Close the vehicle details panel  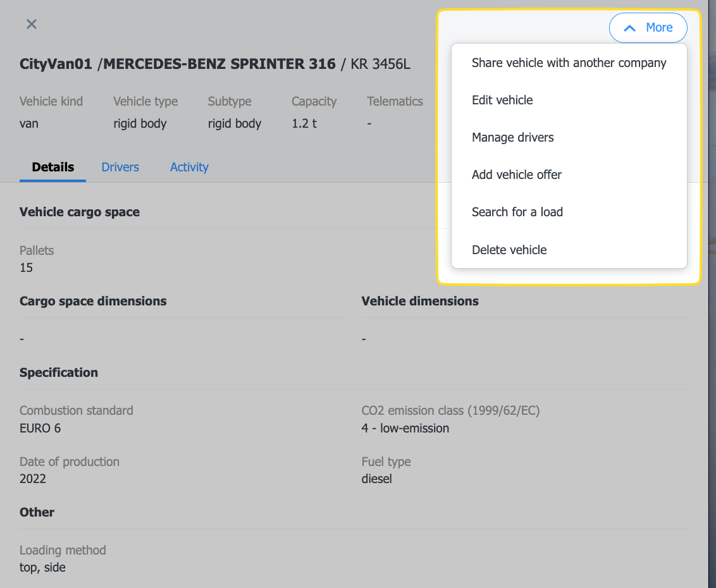coord(32,24)
